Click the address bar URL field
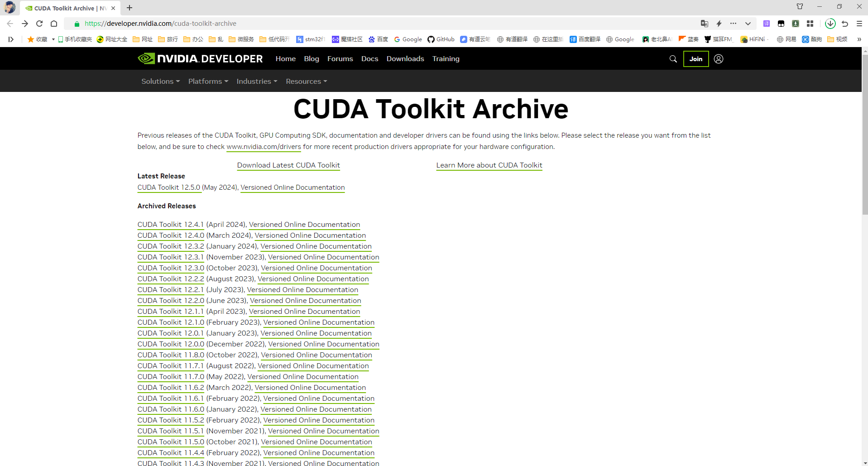Viewport: 868px width, 466px height. tap(362, 24)
